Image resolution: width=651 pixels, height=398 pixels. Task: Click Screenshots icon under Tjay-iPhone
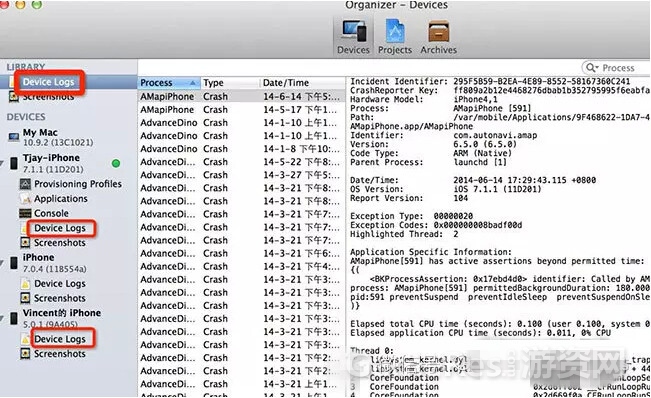coord(25,243)
